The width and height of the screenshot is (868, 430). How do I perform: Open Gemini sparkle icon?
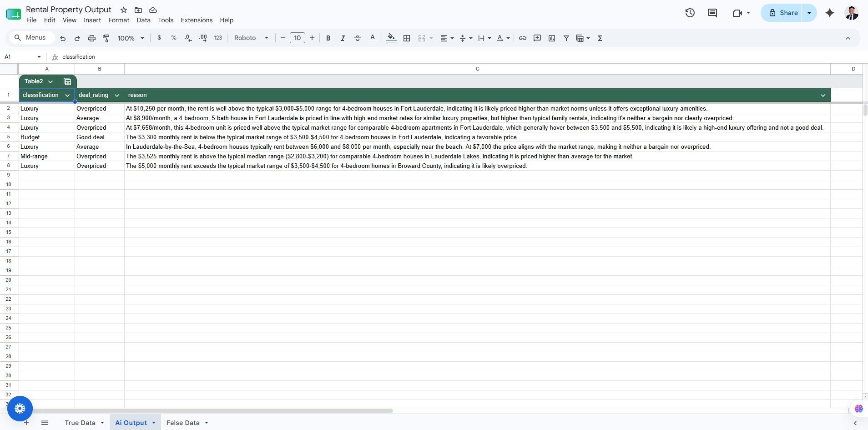click(830, 13)
